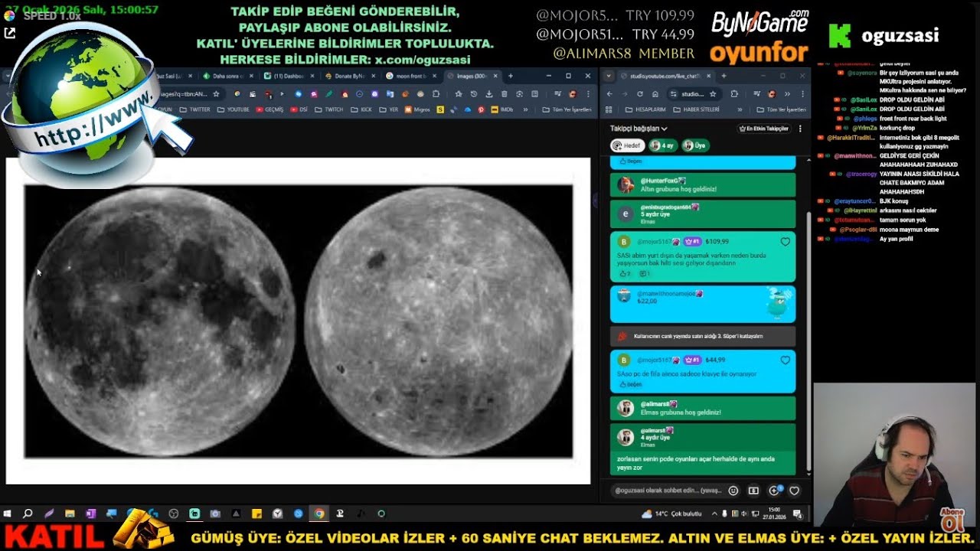Screen dimensions: 980x551
Task: Show hidden system tray icons
Action: (x=714, y=514)
